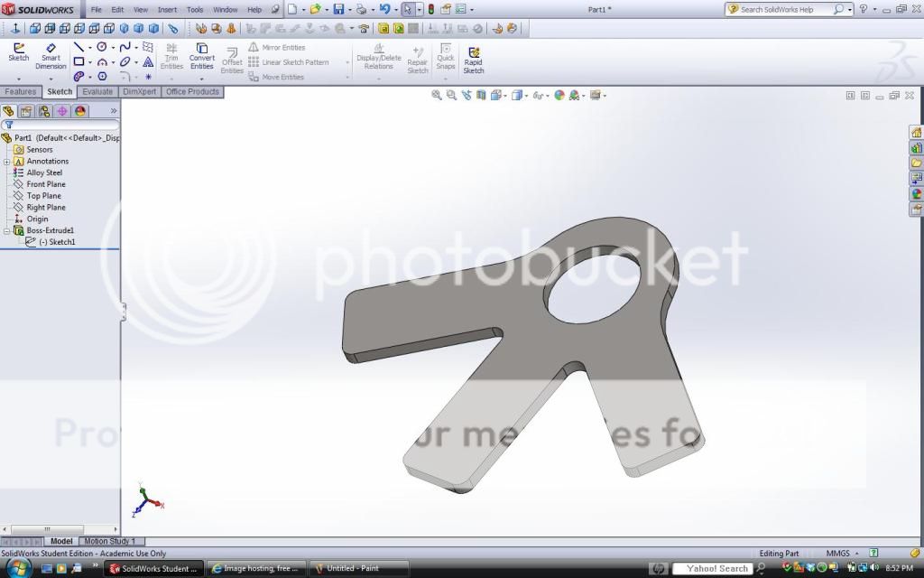Open the Sketch button dropdown arrow
924x578 pixels.
tap(18, 78)
